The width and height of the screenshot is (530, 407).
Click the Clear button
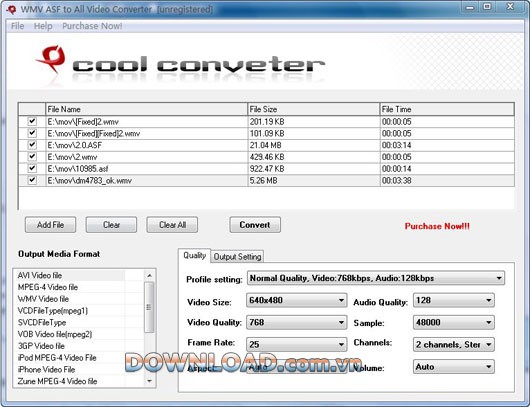coord(111,225)
